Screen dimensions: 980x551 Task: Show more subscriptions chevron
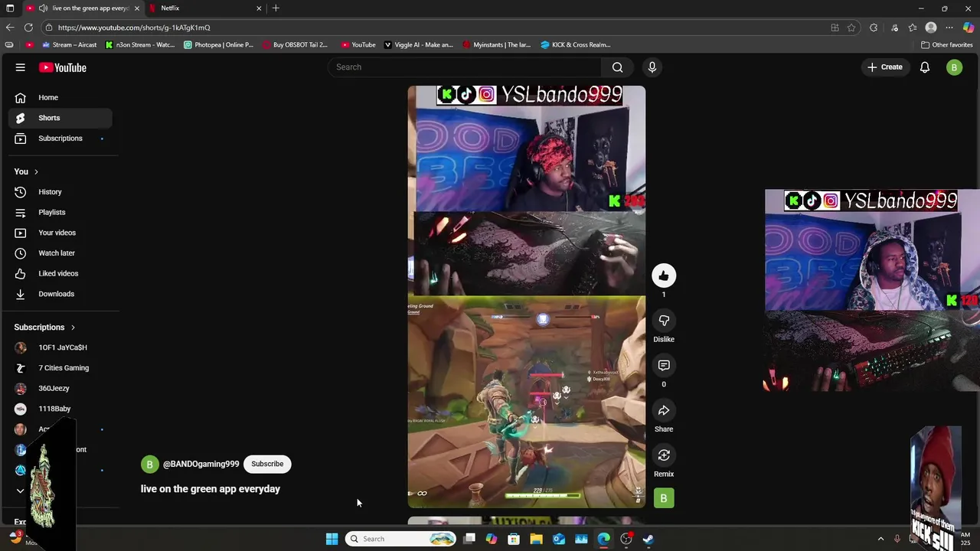(21, 491)
